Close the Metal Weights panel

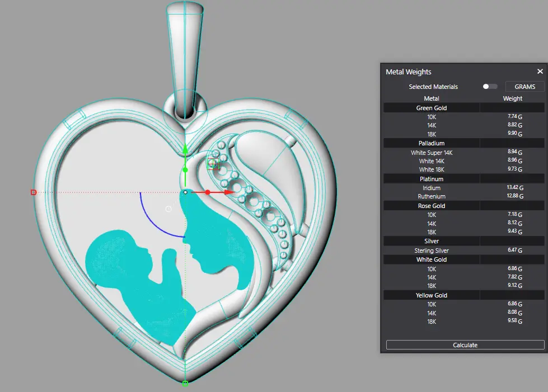pos(540,72)
